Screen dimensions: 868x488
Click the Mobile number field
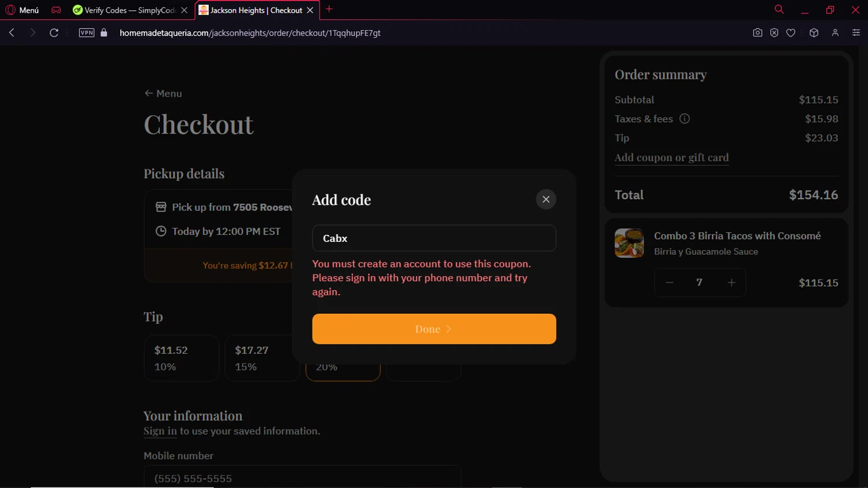pos(302,477)
